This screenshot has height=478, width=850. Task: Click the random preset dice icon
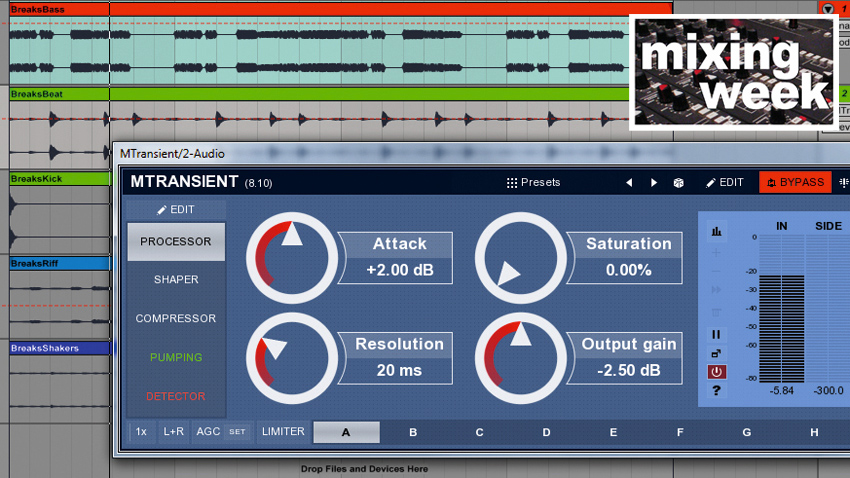coord(679,183)
